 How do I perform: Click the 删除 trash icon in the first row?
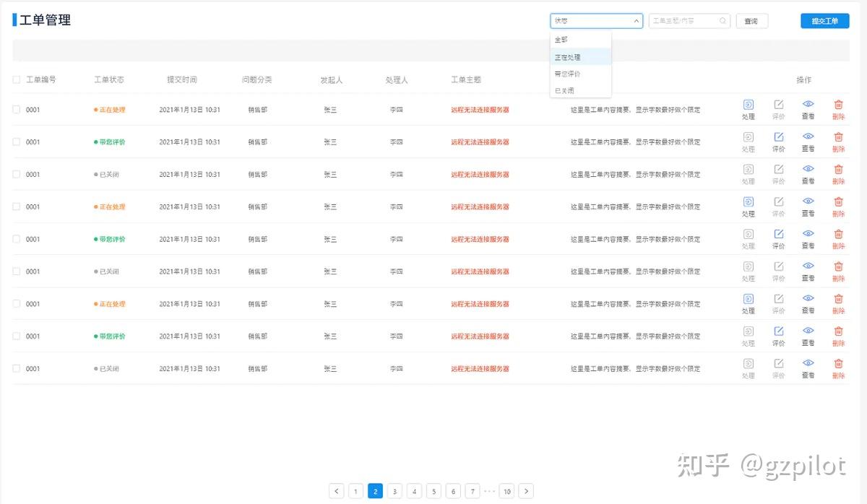(838, 105)
